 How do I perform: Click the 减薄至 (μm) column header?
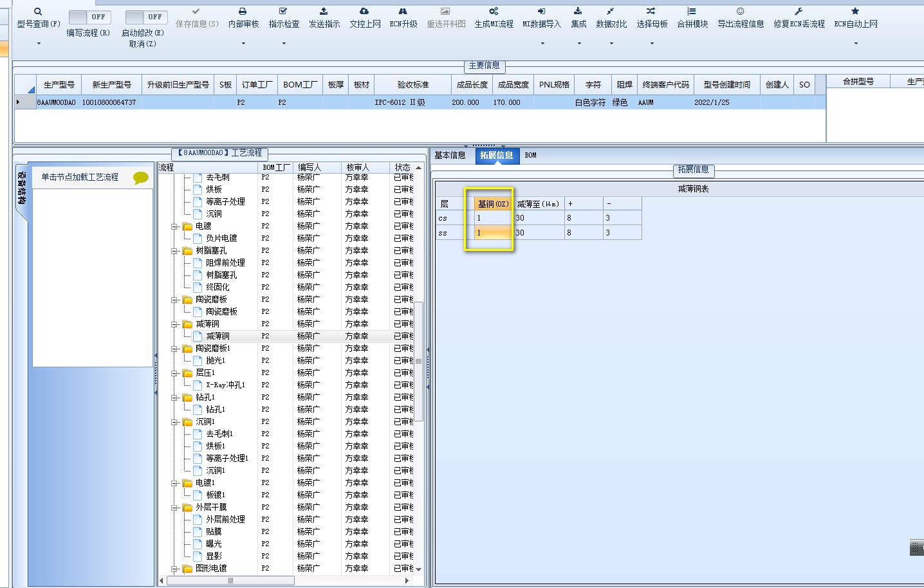(538, 204)
